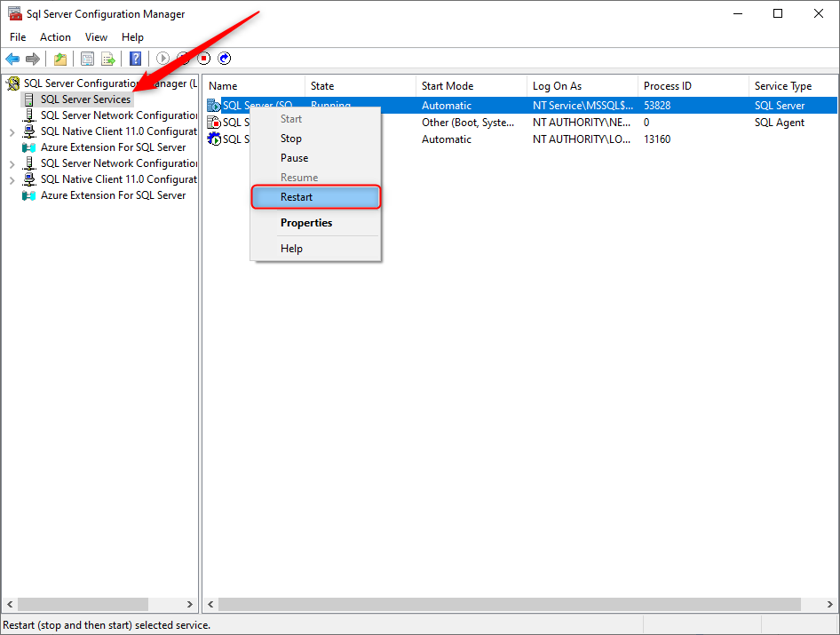
Task: Choose Stop in the context menu
Action: click(x=291, y=139)
